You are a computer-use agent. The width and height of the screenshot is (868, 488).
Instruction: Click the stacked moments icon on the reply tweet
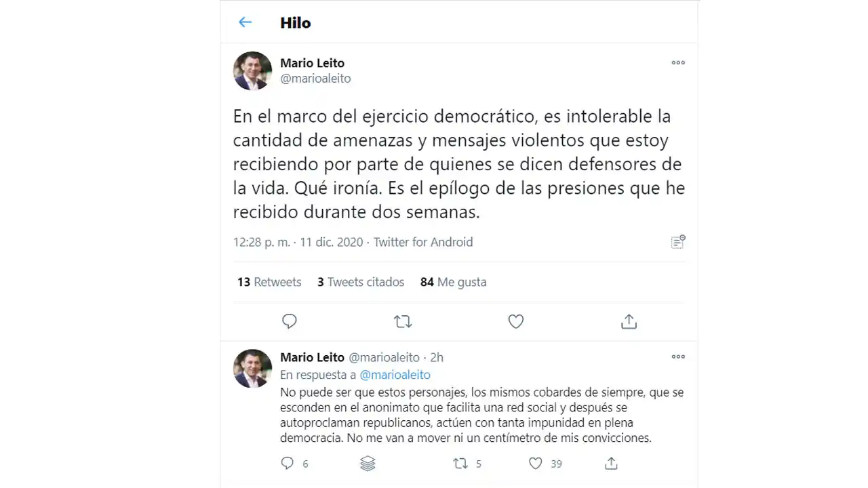click(368, 464)
